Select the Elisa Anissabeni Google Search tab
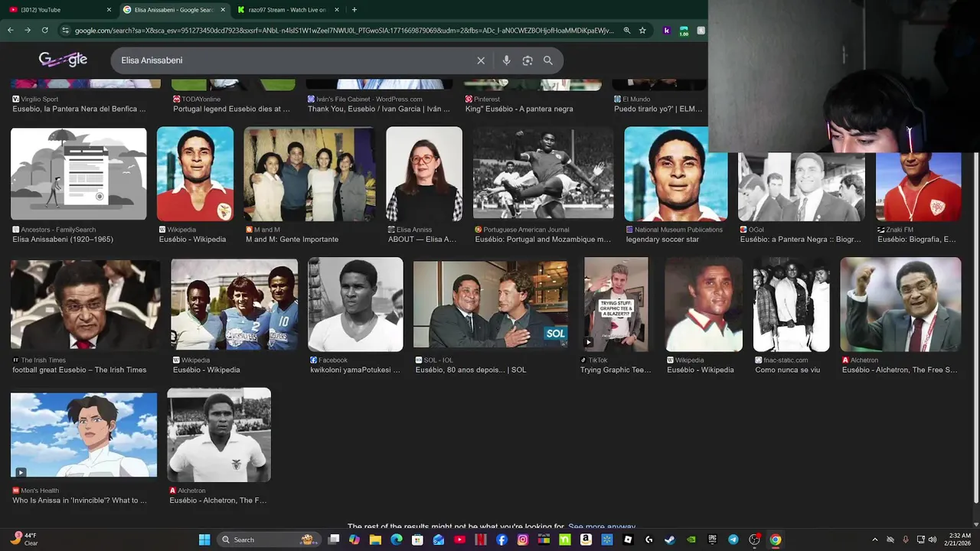 [175, 10]
